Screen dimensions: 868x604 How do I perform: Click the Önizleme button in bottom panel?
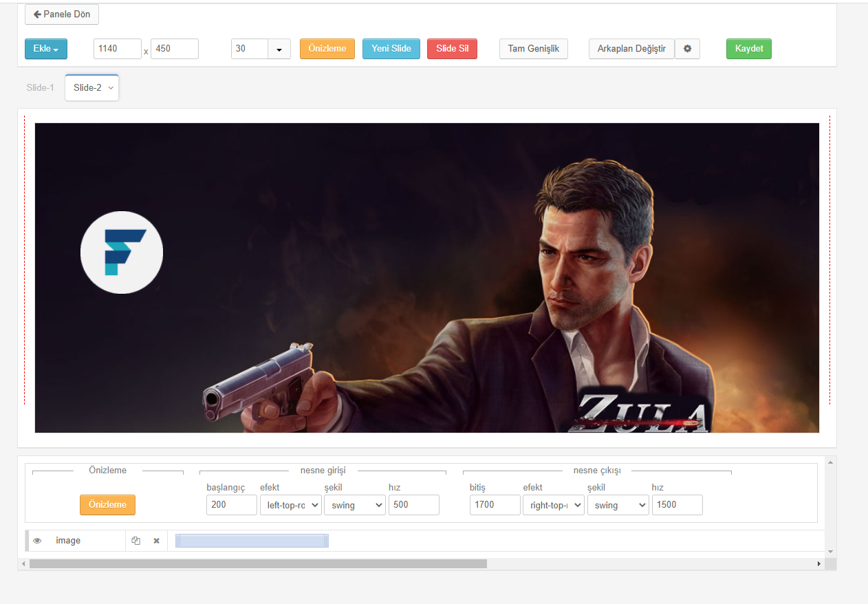107,504
